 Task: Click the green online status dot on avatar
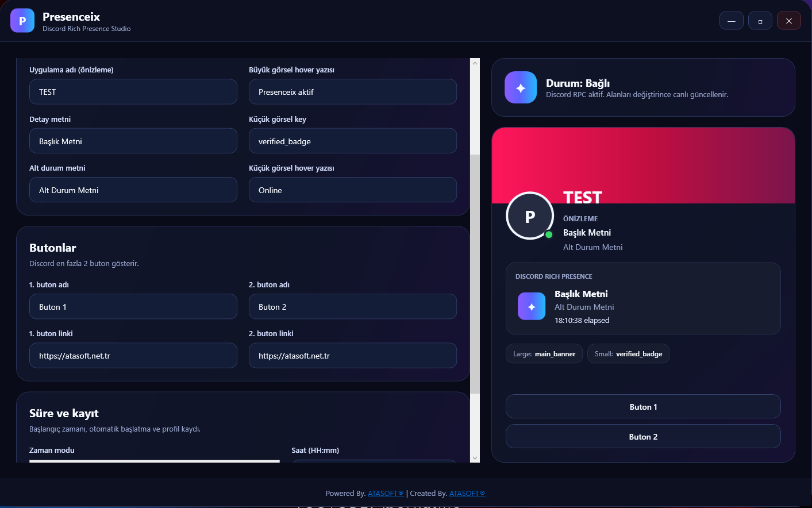click(x=549, y=234)
